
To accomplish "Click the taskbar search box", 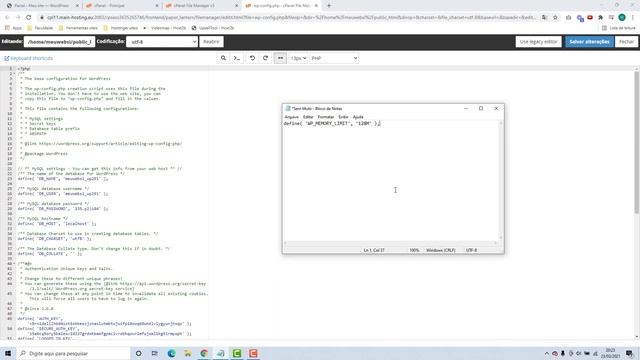I will pos(73,353).
